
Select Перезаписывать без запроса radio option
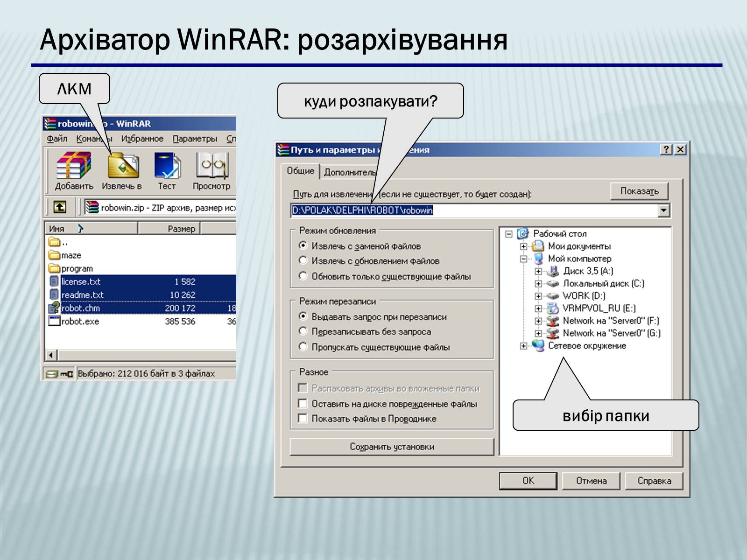tap(303, 331)
